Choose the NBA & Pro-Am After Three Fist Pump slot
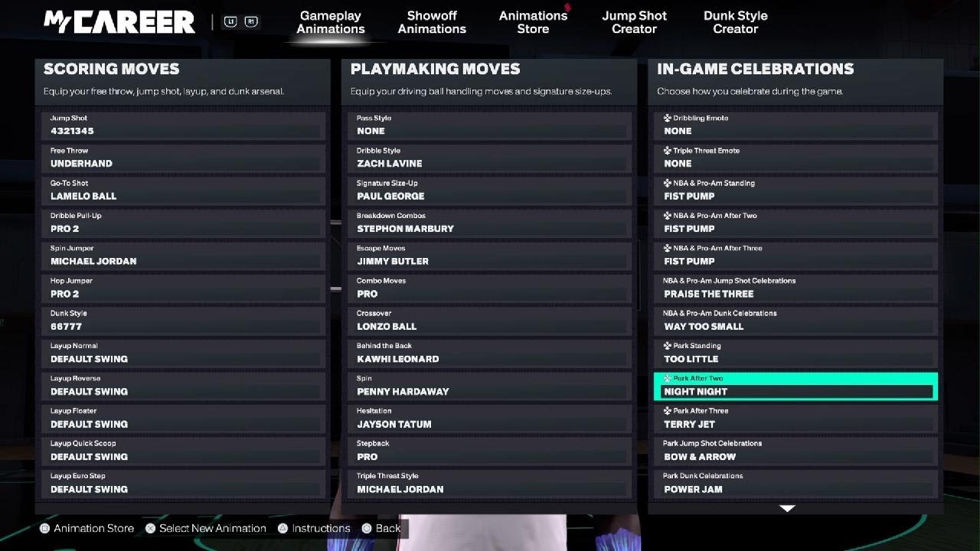The image size is (980, 551). (796, 256)
